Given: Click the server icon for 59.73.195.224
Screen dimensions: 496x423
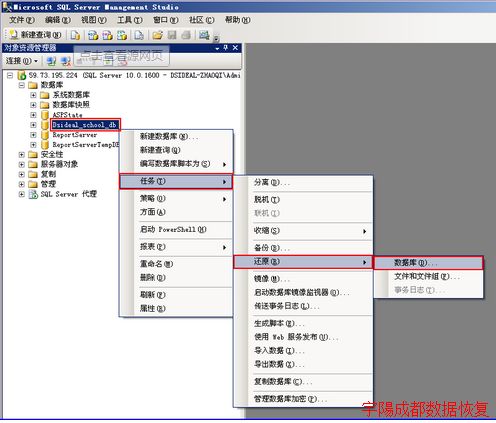Looking at the screenshot, I should click(x=22, y=75).
